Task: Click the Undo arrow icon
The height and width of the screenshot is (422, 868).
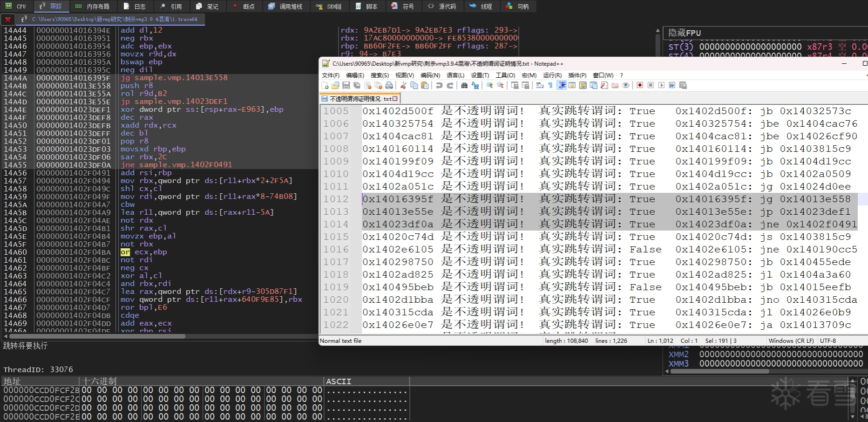Action: 439,85
